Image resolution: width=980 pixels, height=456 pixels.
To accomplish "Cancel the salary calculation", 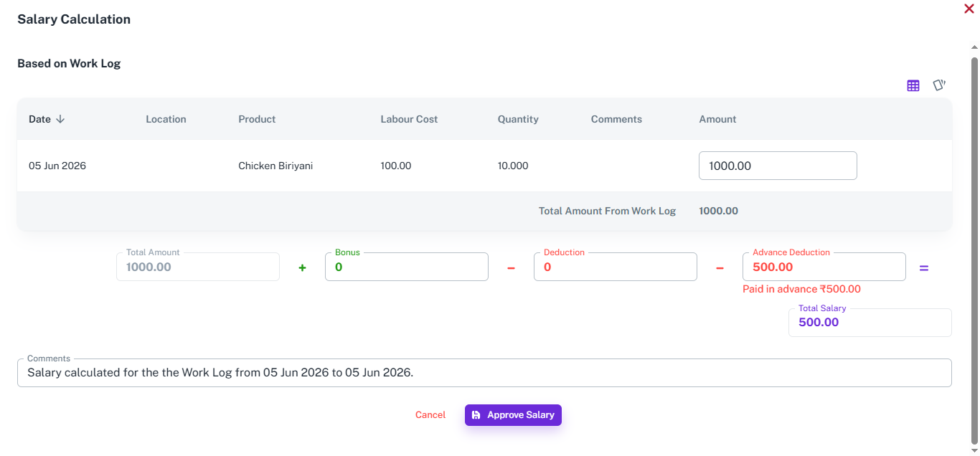I will tap(430, 415).
